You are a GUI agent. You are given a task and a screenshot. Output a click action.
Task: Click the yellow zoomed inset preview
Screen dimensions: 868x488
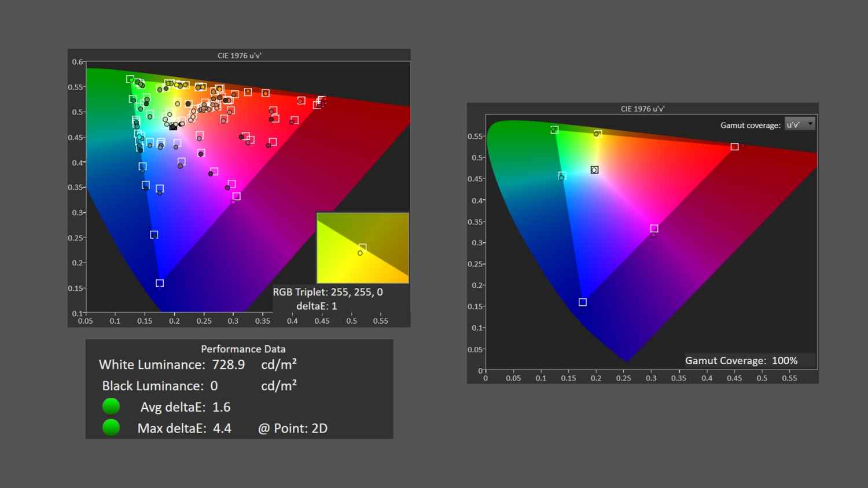[363, 247]
